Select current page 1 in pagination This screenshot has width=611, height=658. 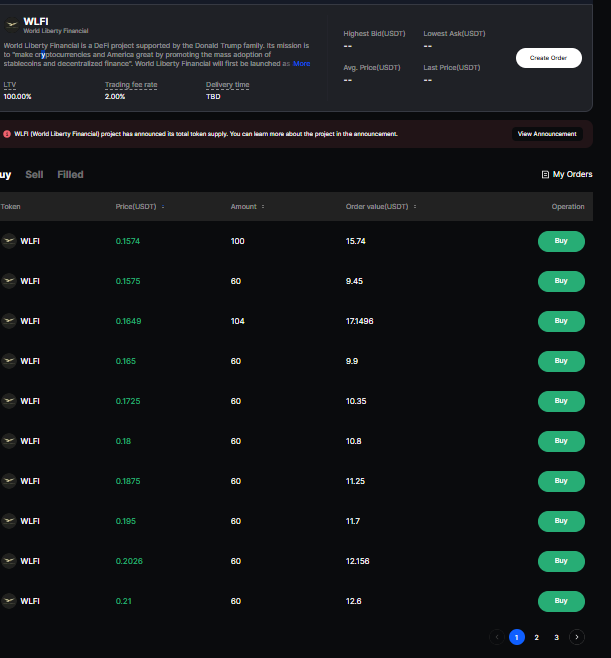(517, 637)
